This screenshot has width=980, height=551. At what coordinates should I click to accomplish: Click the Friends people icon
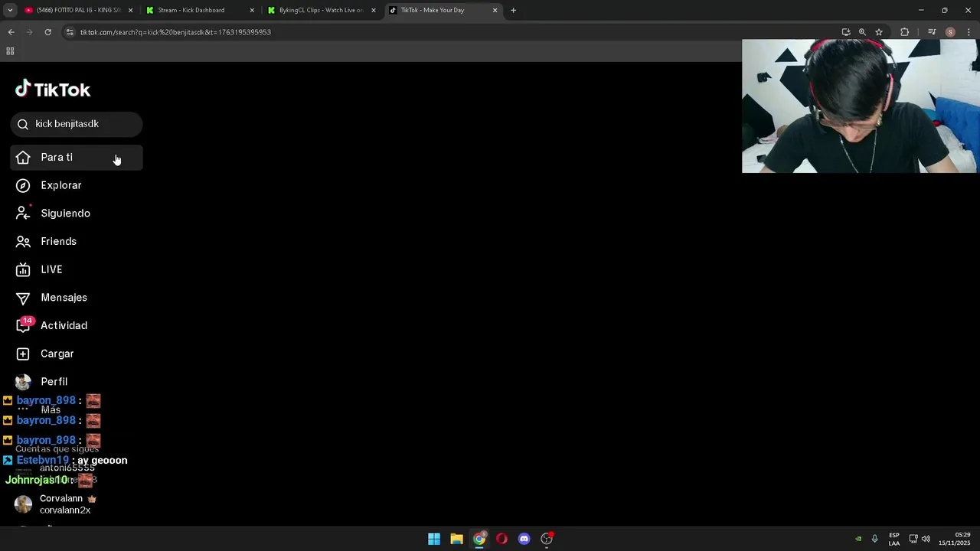23,242
